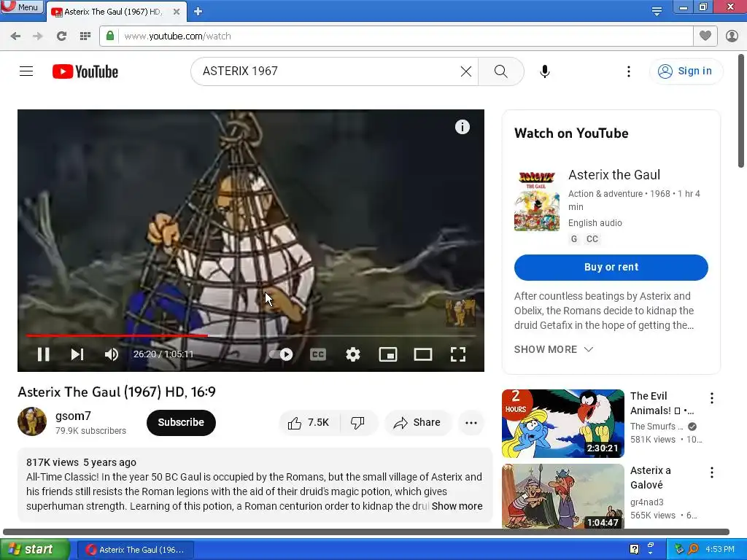The width and height of the screenshot is (747, 560).
Task: Enter full screen mode
Action: coord(458,354)
